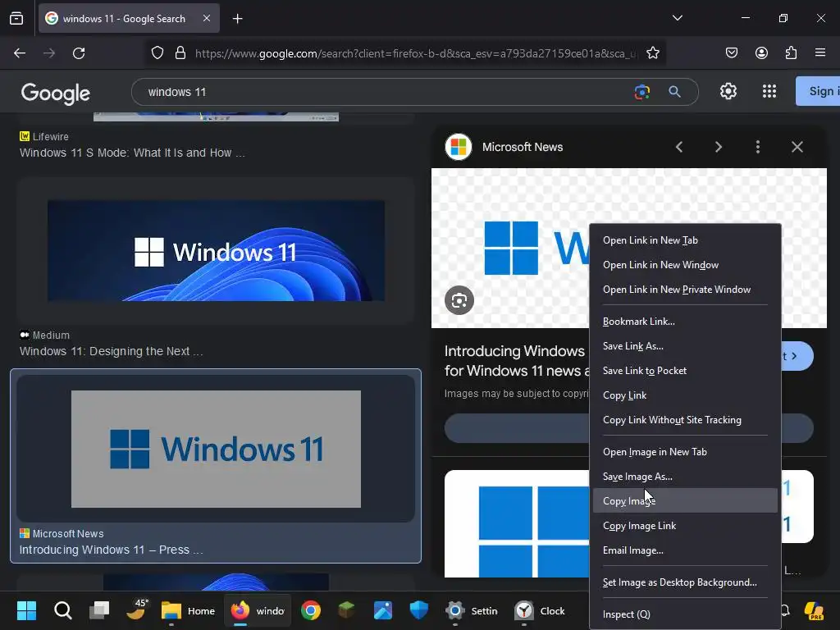The width and height of the screenshot is (840, 630).
Task: Open Task View on taskbar
Action: [99, 610]
